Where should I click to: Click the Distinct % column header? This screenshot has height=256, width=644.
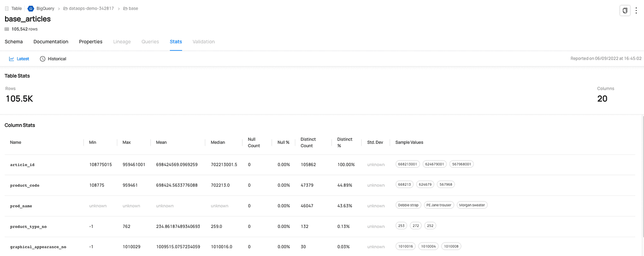click(345, 142)
